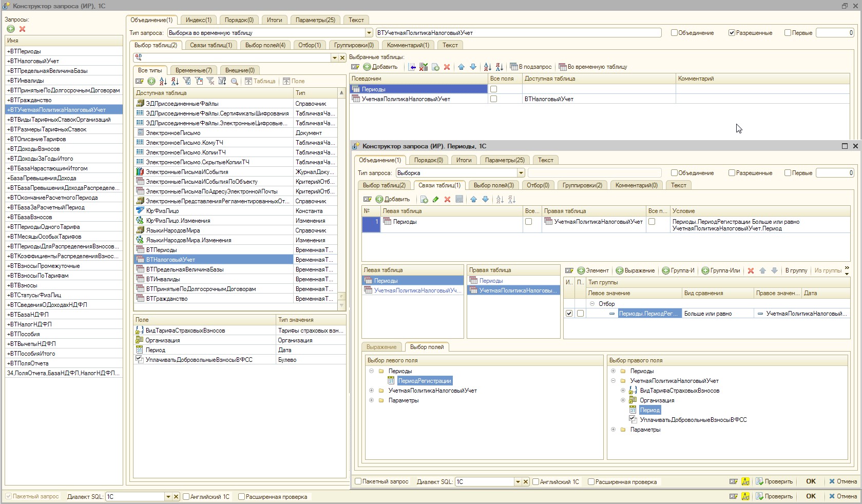Viewport: 862px width, 504px height.
Task: Expand Параметры node in right field tree
Action: click(x=613, y=430)
